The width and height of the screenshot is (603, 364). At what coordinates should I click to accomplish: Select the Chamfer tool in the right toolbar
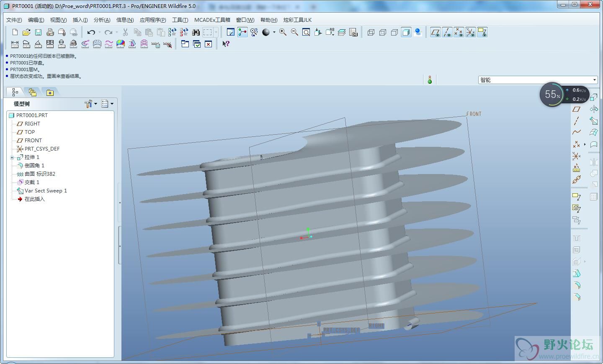click(x=577, y=297)
